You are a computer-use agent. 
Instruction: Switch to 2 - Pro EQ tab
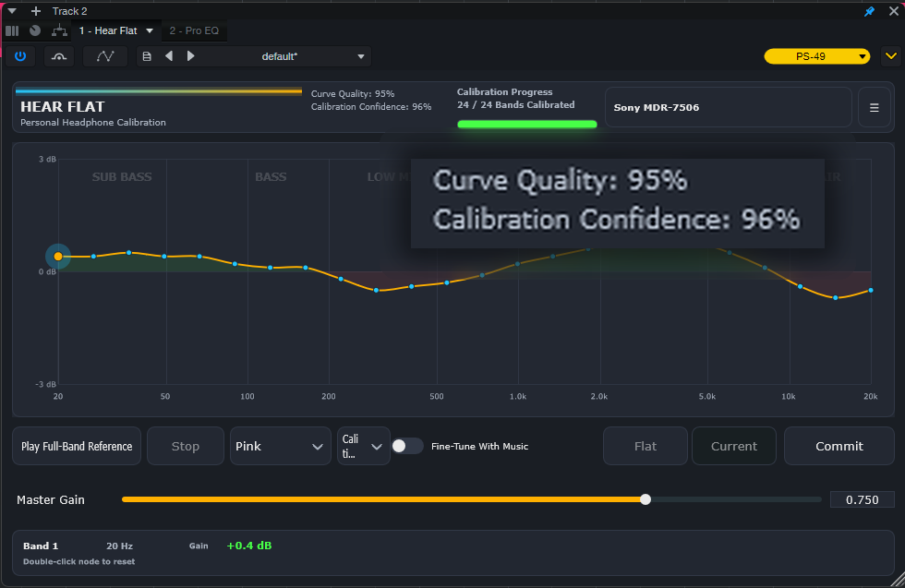click(194, 30)
